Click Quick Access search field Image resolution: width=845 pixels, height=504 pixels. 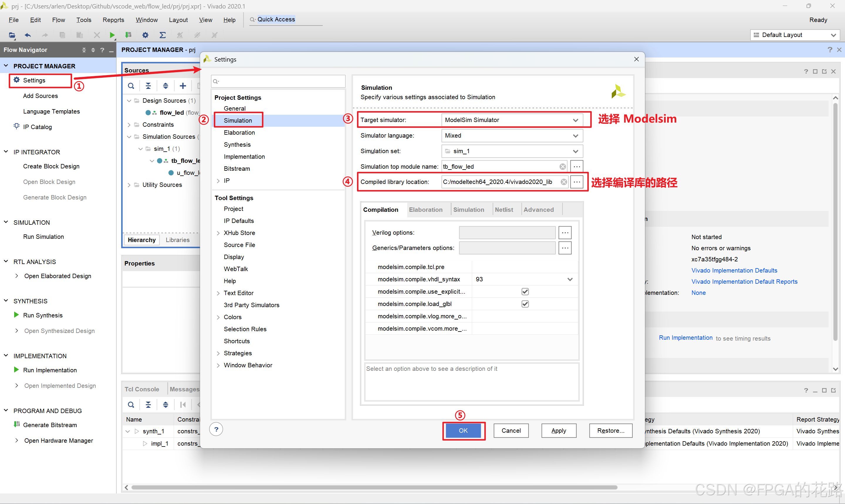pyautogui.click(x=286, y=20)
